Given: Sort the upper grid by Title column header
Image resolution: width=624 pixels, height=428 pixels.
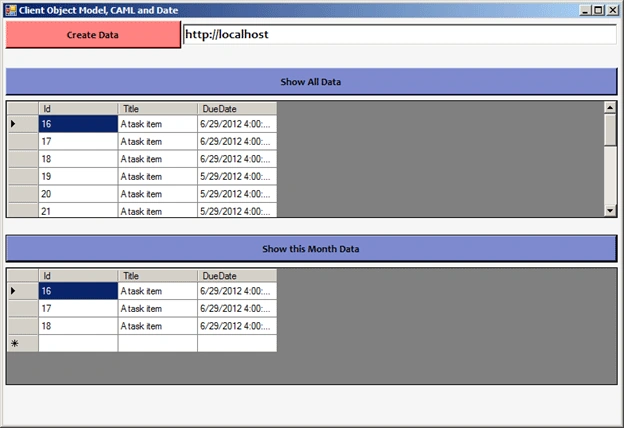Looking at the screenshot, I should [x=158, y=109].
